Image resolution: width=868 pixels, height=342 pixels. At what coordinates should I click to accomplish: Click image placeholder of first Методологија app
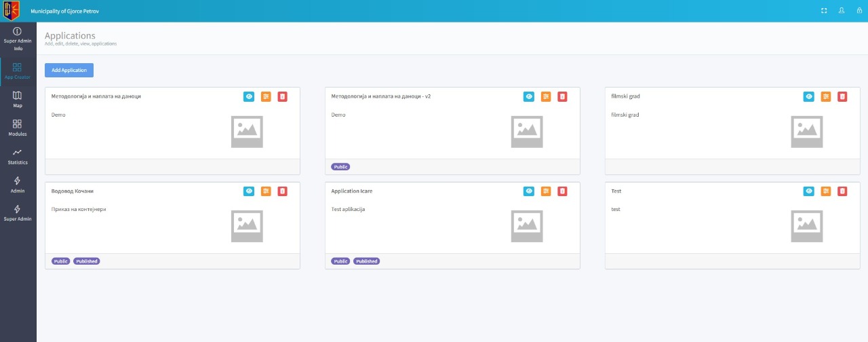pos(247,132)
